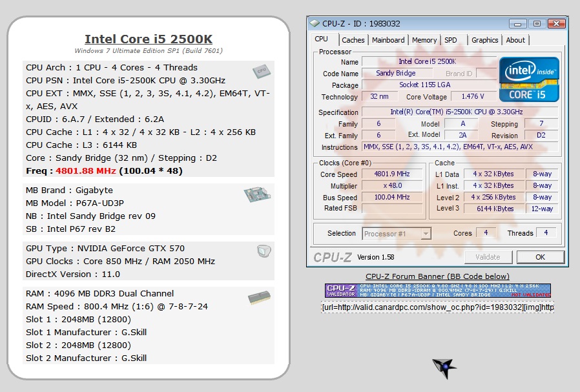Click the Intel Core i5 2500K heading link
Image resolution: width=580 pixels, height=392 pixels.
pyautogui.click(x=149, y=39)
